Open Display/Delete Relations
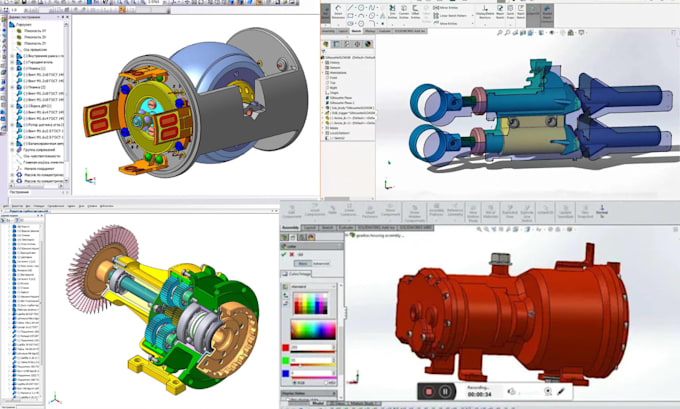The width and height of the screenshot is (680, 409). click(x=485, y=12)
